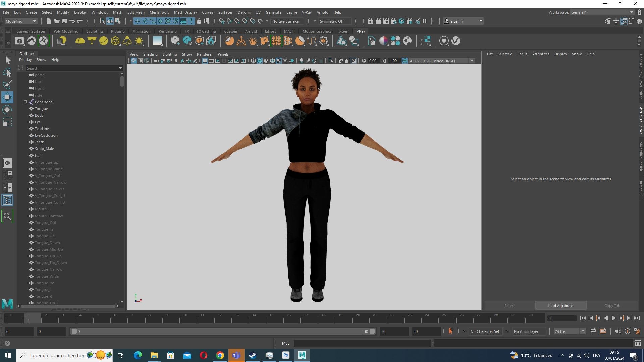Click the search magnifier in toolbox
The image size is (644, 362).
click(7, 216)
